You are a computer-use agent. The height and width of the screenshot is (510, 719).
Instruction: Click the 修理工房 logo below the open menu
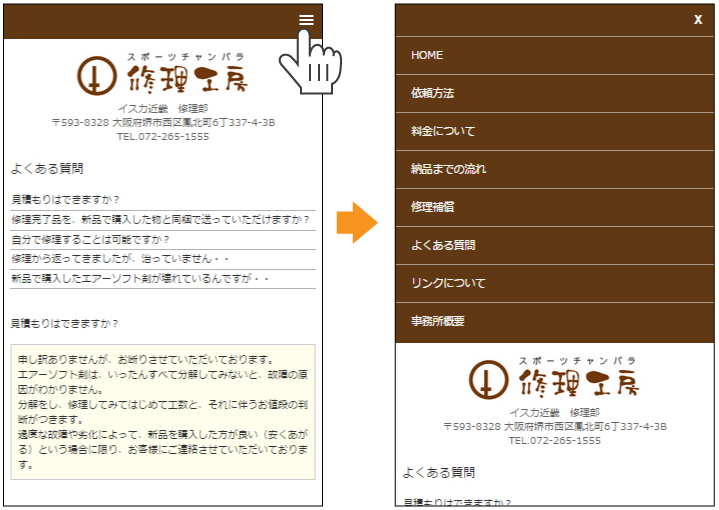coord(555,379)
